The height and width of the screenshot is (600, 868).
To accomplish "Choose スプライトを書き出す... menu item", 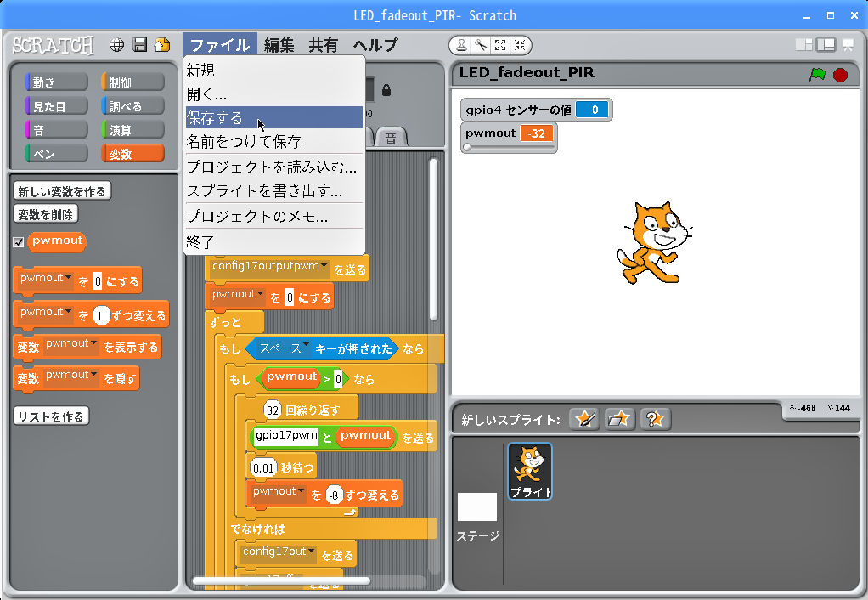I will click(x=274, y=191).
